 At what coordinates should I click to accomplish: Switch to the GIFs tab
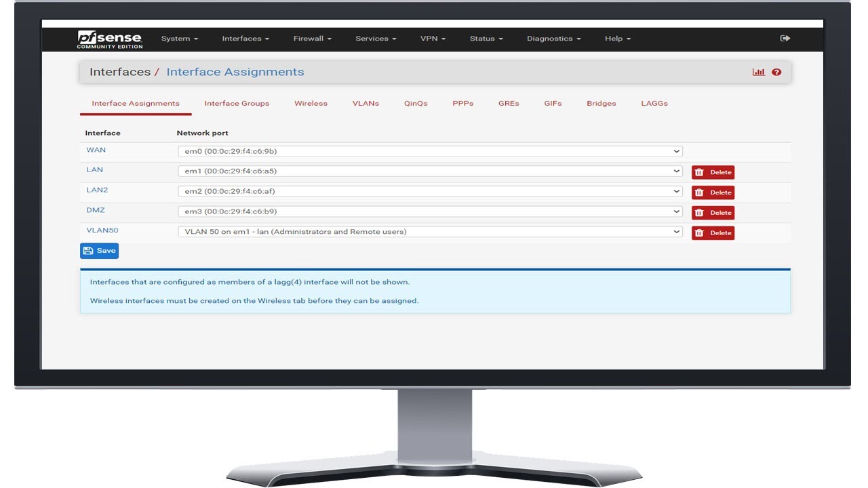click(x=553, y=104)
